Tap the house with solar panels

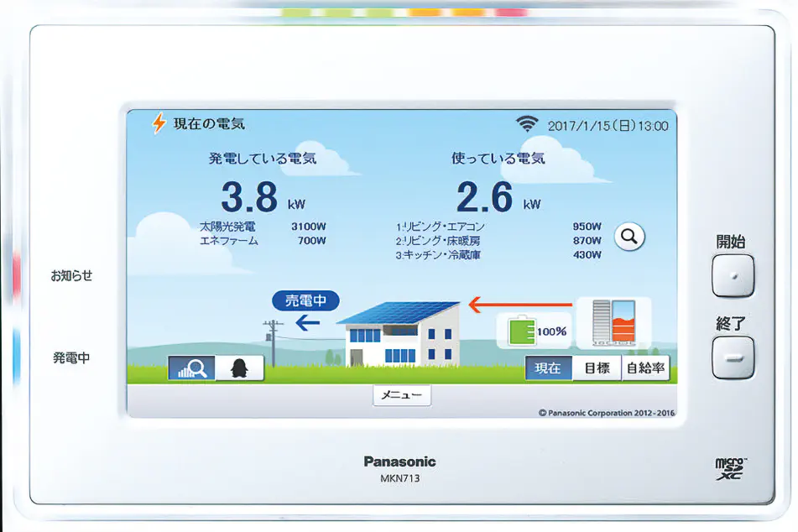click(399, 333)
